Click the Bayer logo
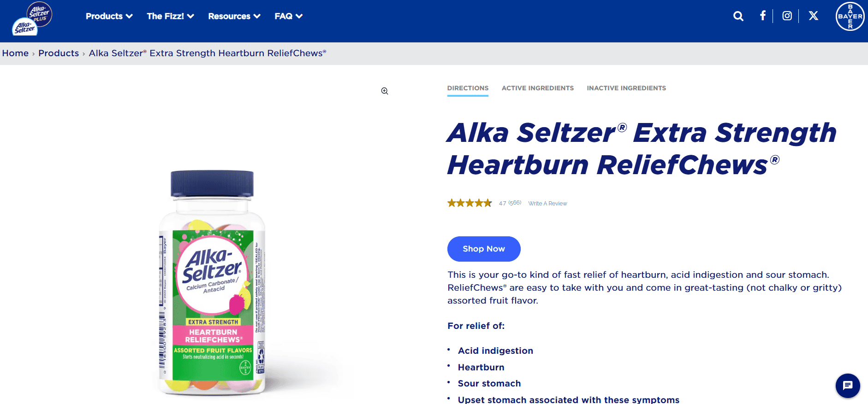Image resolution: width=868 pixels, height=404 pixels. 850,16
